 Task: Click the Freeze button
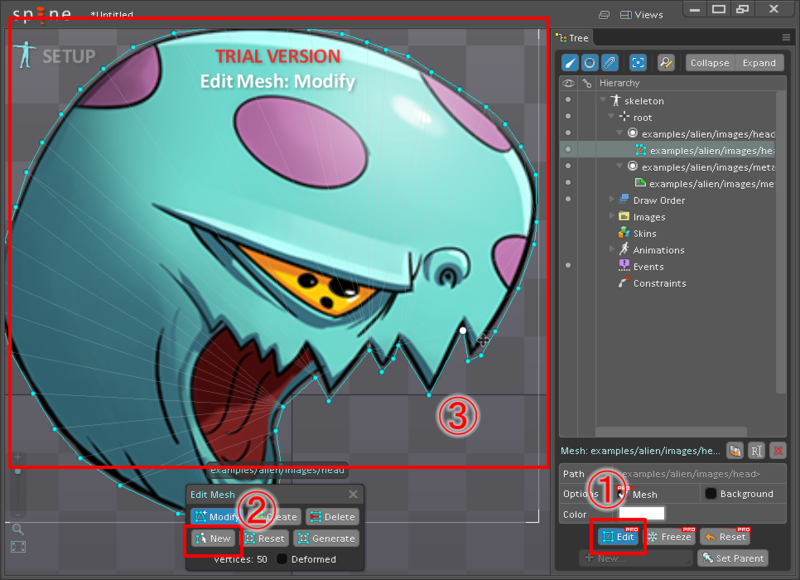669,537
